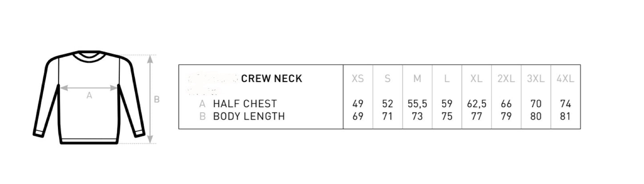Select the 3XL size column header
Screen dimensions: 644x184
pyautogui.click(x=536, y=79)
